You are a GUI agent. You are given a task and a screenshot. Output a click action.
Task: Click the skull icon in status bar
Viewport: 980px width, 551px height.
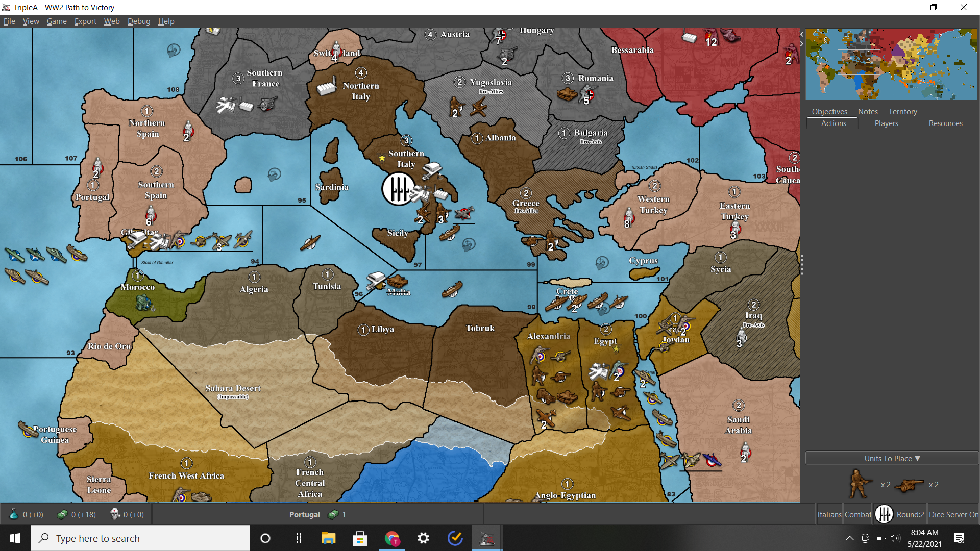115,514
